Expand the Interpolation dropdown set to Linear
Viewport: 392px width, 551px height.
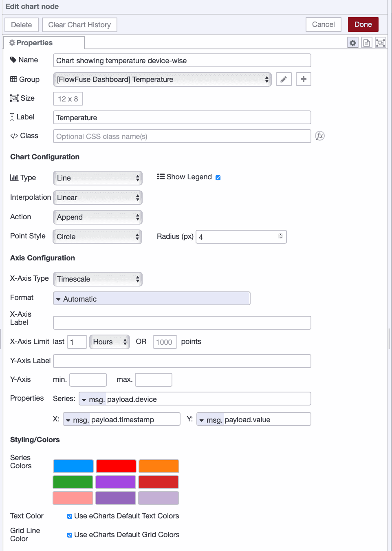point(97,197)
